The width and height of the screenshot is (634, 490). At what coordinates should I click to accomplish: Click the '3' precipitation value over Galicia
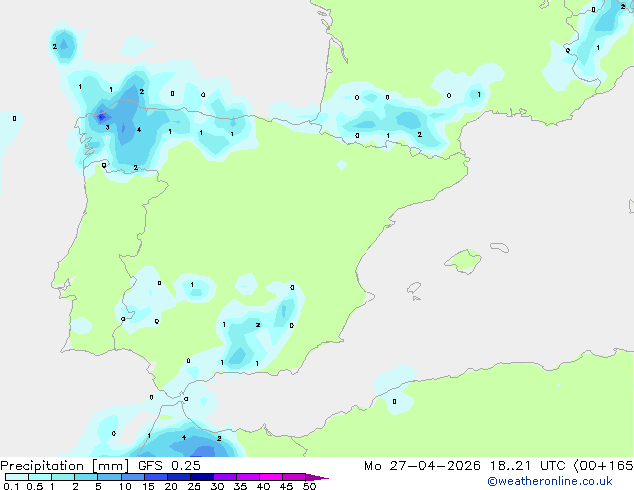coord(107,127)
